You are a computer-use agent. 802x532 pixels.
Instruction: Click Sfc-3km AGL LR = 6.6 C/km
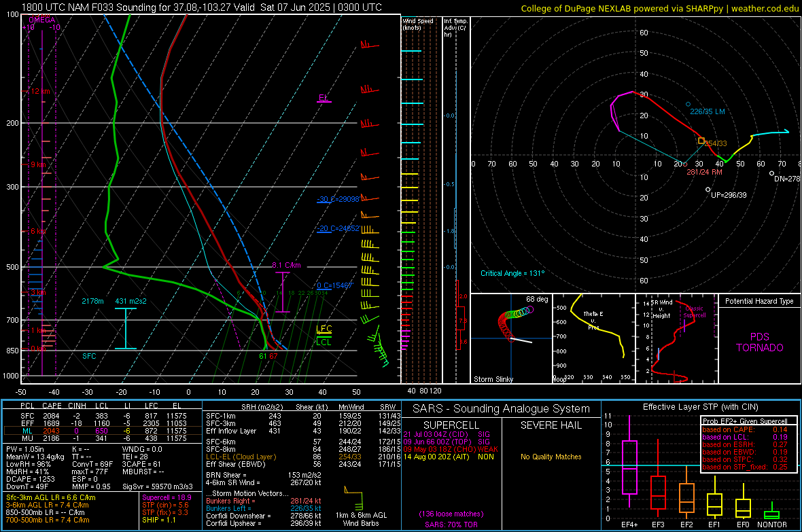[51, 498]
